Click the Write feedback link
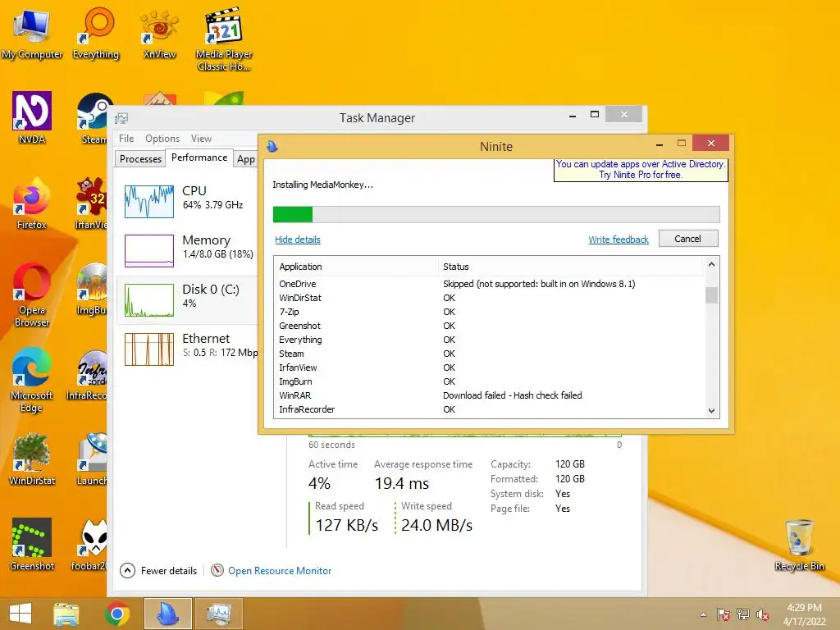 619,240
